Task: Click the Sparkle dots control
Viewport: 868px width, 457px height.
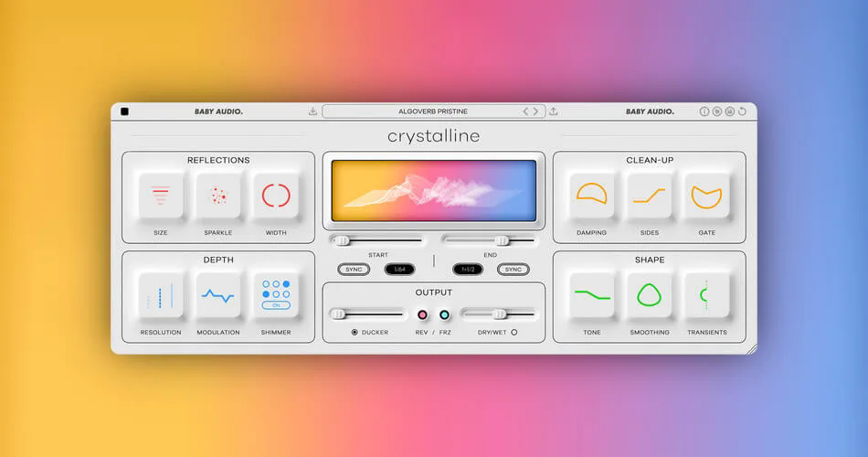Action: pyautogui.click(x=218, y=196)
